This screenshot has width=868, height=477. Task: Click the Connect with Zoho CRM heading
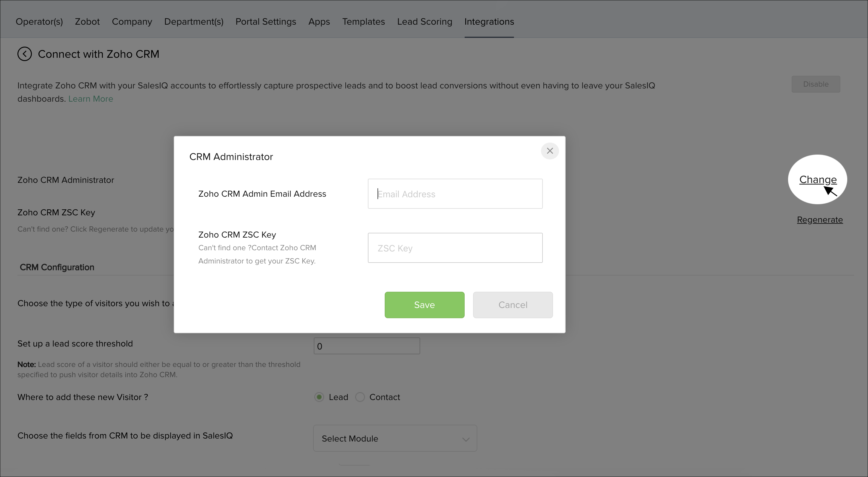[98, 54]
